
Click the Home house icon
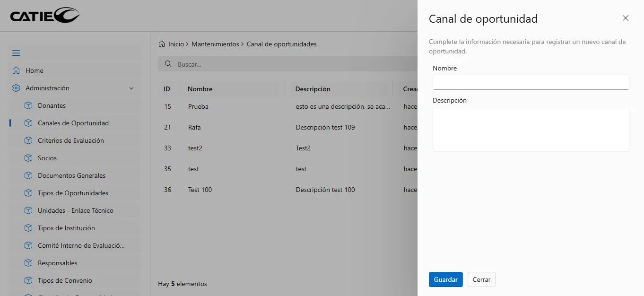tap(16, 70)
